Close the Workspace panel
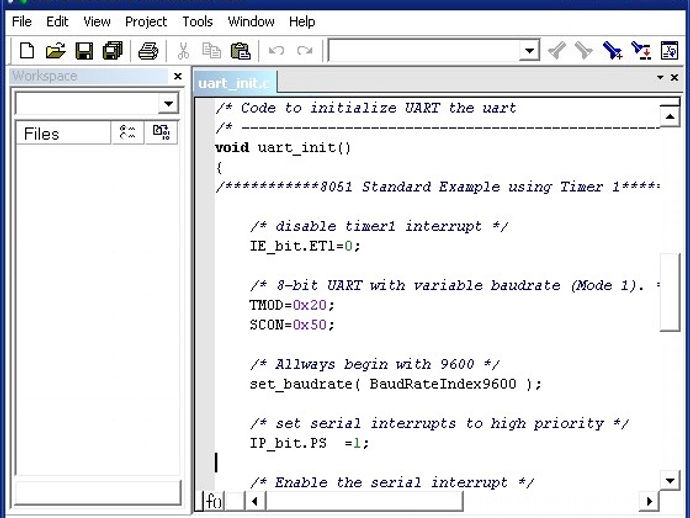690x518 pixels. point(178,77)
